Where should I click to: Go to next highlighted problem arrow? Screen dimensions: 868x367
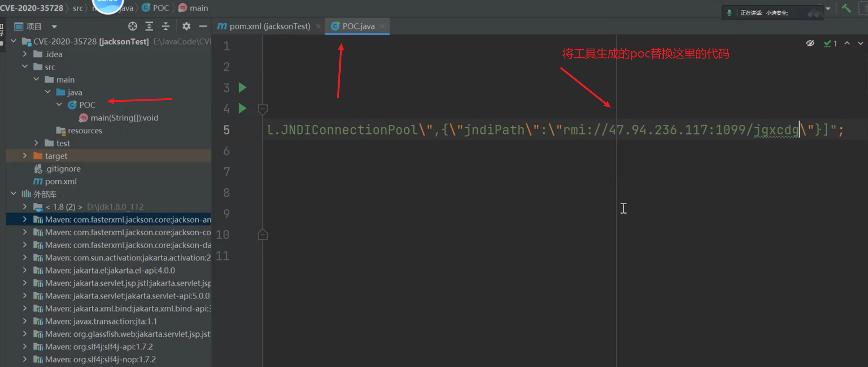click(860, 43)
